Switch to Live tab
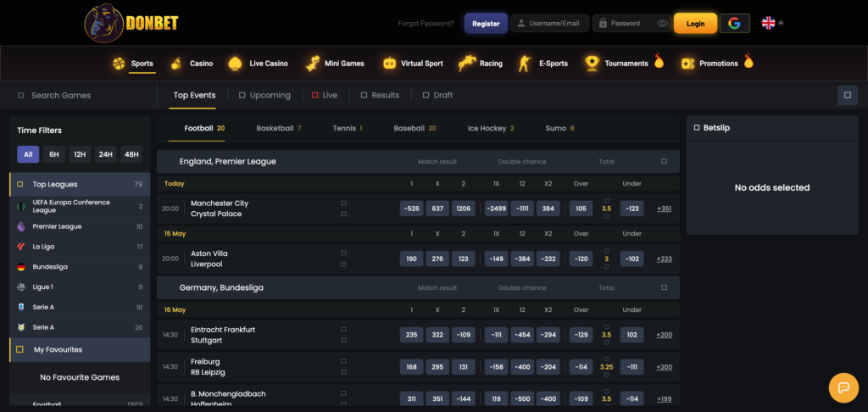This screenshot has width=868, height=412. (325, 95)
